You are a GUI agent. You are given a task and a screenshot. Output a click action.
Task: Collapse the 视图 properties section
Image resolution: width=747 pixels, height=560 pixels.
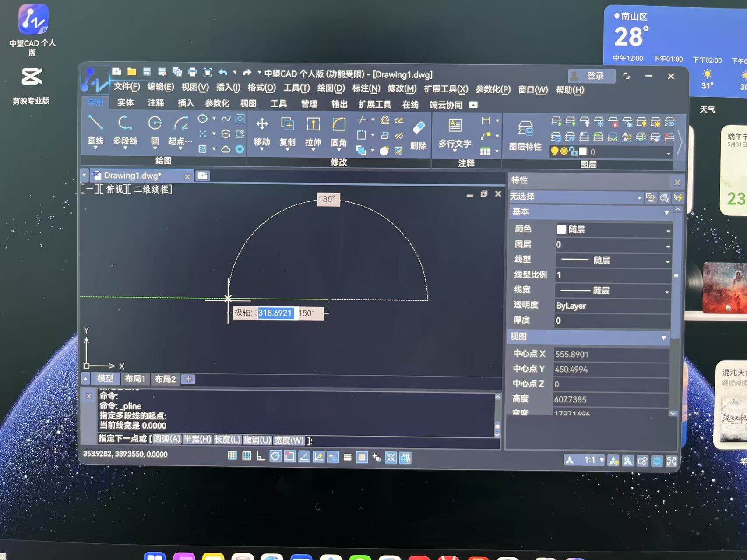[664, 338]
